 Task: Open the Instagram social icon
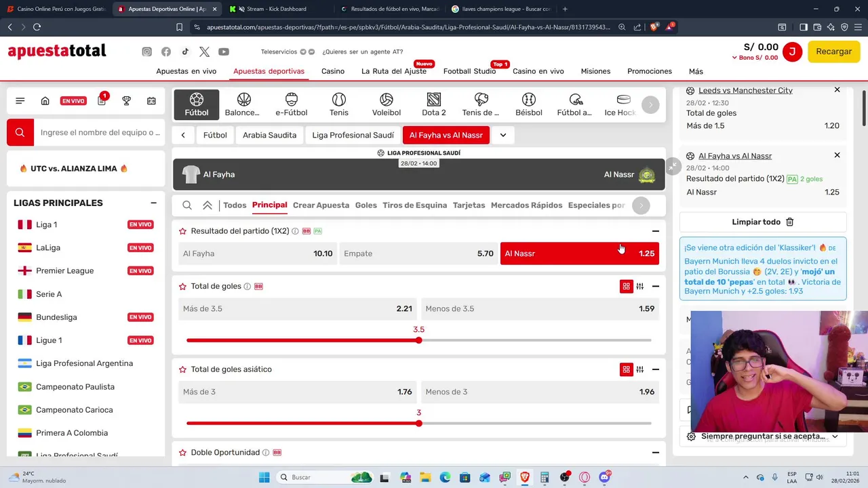(x=146, y=52)
